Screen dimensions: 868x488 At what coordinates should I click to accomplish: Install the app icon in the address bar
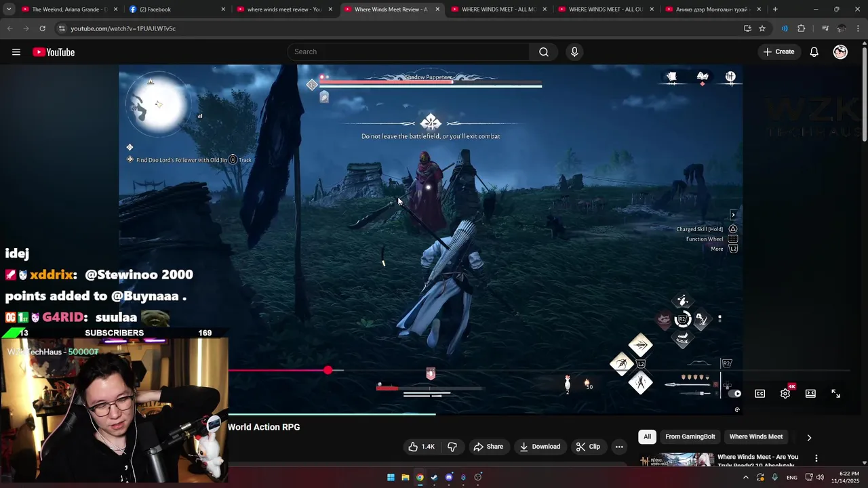coord(747,28)
